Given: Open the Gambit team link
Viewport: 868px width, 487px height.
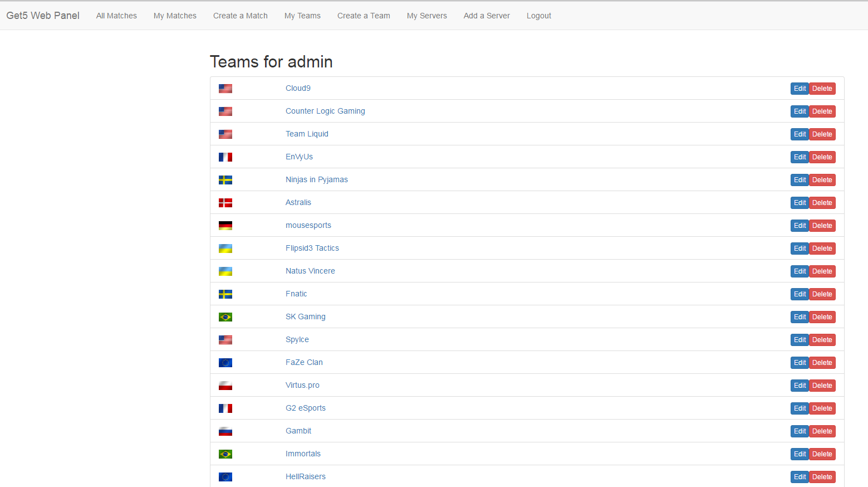Looking at the screenshot, I should [x=298, y=431].
